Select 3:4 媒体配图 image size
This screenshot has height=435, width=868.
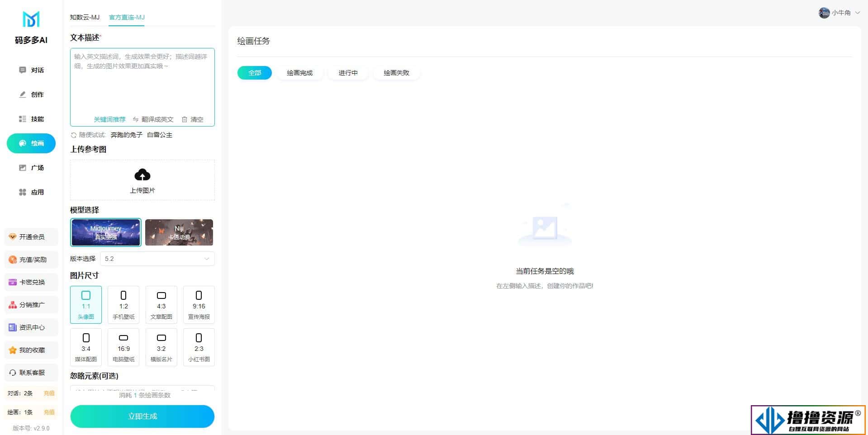(86, 347)
